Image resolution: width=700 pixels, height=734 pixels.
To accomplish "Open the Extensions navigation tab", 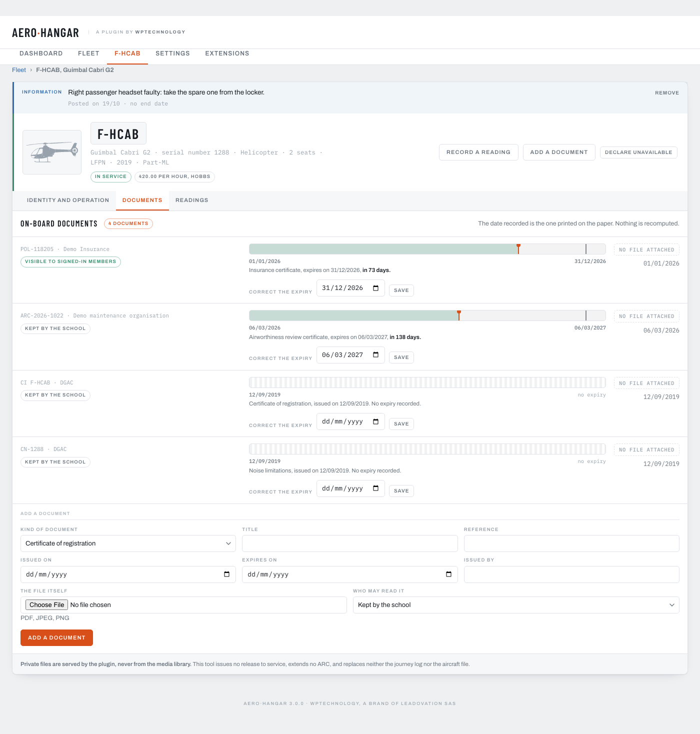I will click(x=227, y=53).
